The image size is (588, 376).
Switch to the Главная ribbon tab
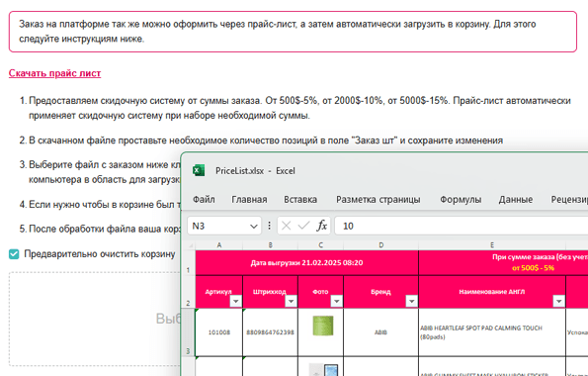pos(249,200)
